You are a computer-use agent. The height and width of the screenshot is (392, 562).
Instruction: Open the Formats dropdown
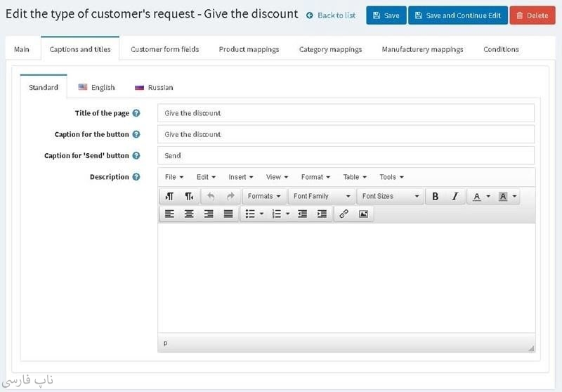pos(264,197)
